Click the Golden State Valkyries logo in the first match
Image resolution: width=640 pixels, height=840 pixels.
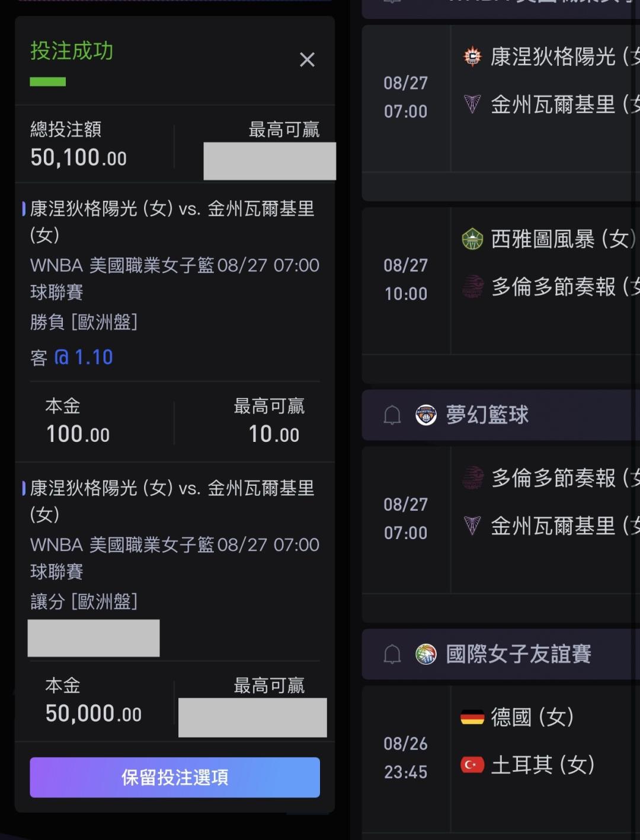(x=472, y=104)
